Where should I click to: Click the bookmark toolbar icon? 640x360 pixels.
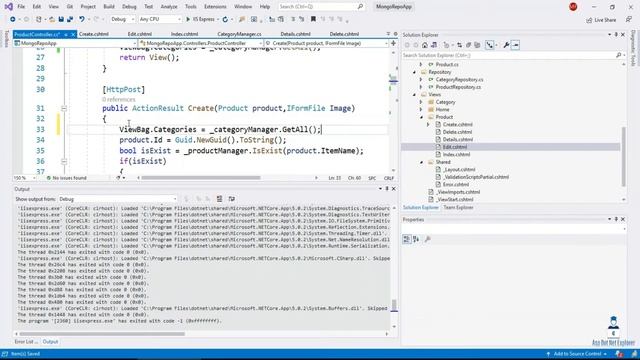(x=313, y=19)
